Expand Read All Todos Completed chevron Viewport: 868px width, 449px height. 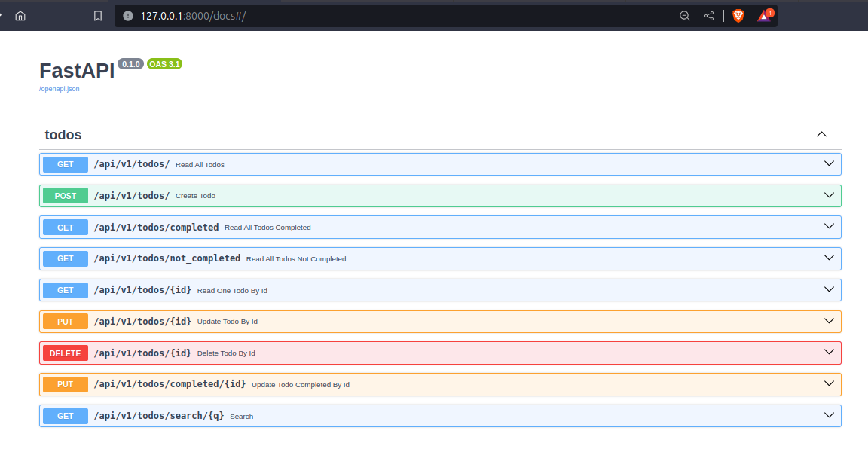[x=829, y=226]
